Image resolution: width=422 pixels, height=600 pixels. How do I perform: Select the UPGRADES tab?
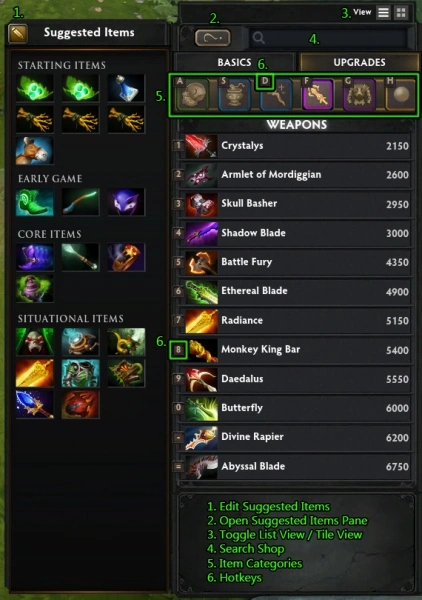pyautogui.click(x=359, y=62)
